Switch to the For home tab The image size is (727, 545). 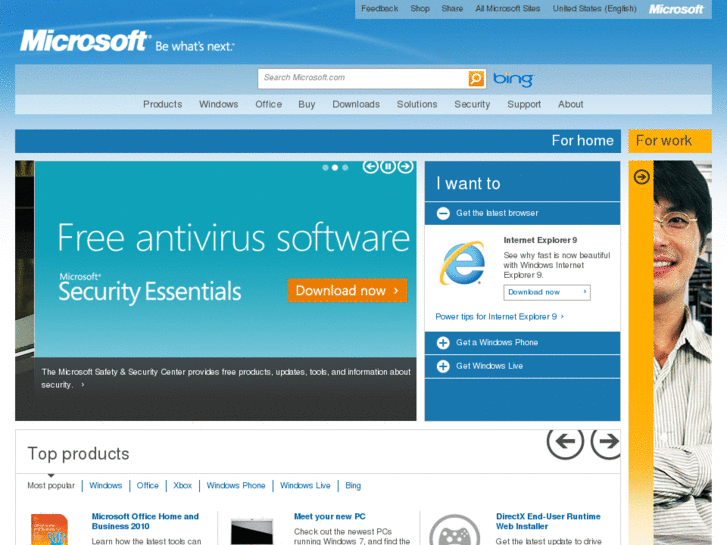pyautogui.click(x=318, y=141)
